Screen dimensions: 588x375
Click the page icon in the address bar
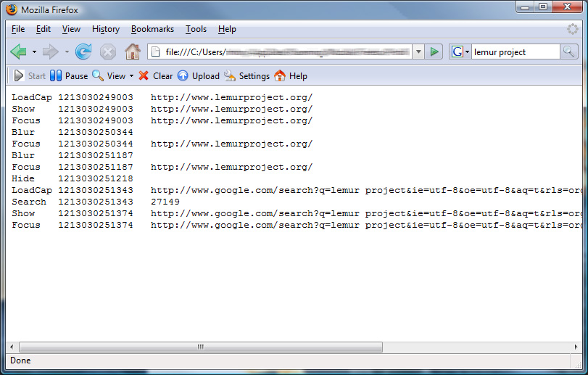click(155, 51)
